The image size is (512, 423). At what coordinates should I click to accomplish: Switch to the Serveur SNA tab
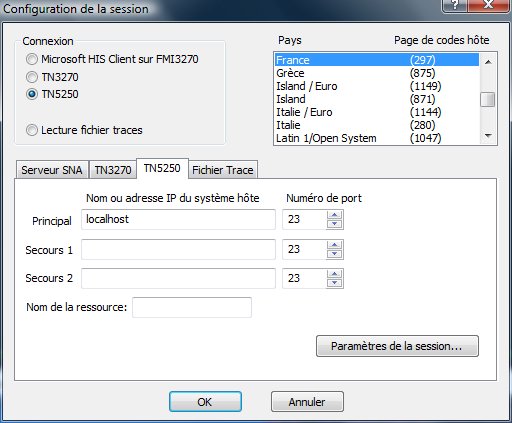[52, 170]
